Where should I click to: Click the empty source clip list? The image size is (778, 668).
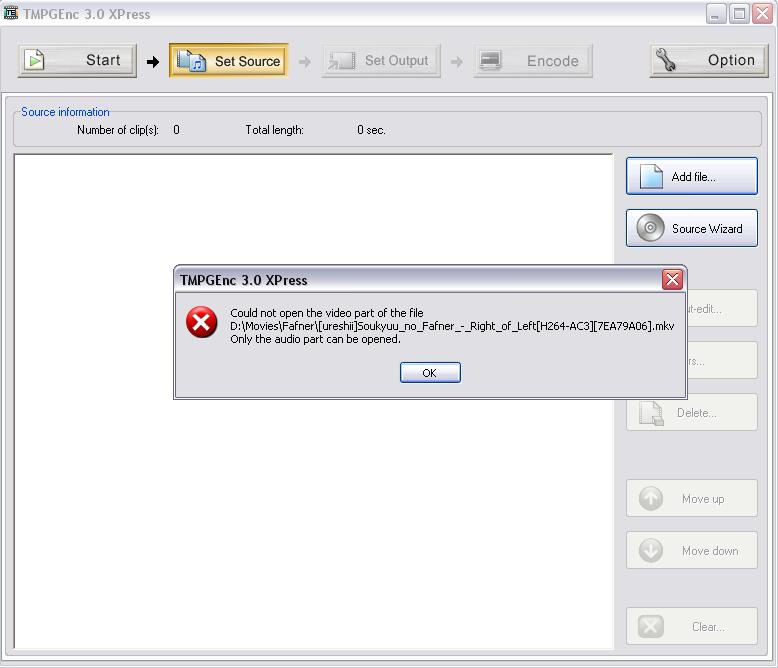pos(314,401)
